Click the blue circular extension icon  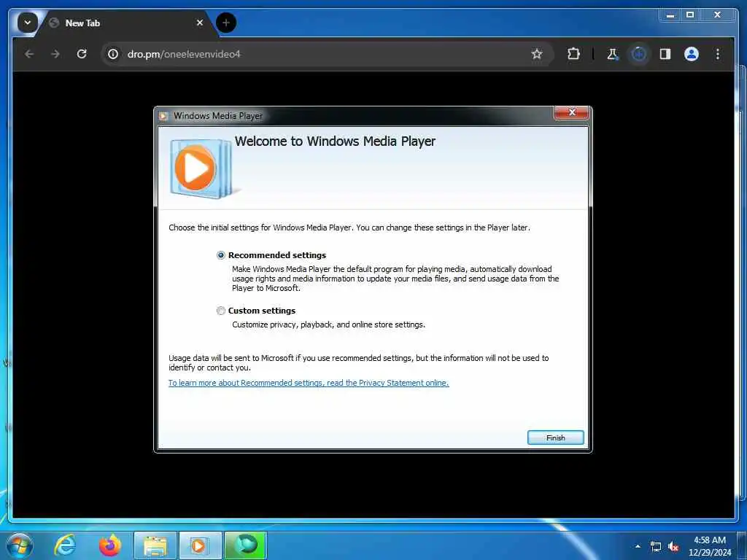tap(639, 54)
